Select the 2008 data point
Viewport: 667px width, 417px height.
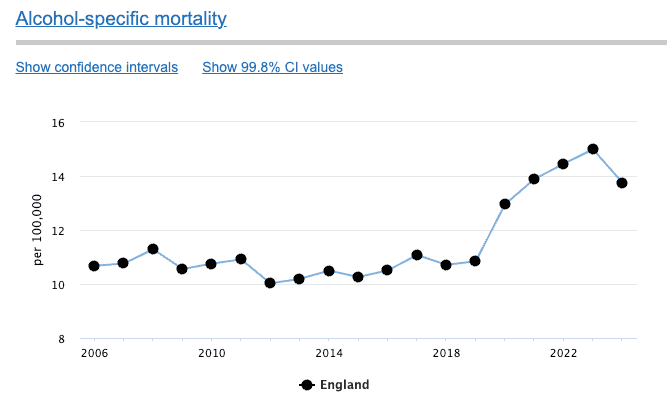coord(153,249)
